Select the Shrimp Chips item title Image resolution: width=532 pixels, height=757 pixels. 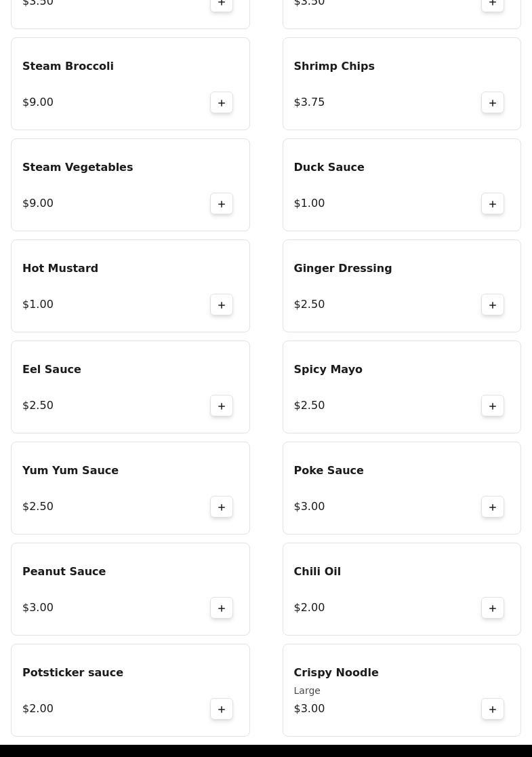334,66
